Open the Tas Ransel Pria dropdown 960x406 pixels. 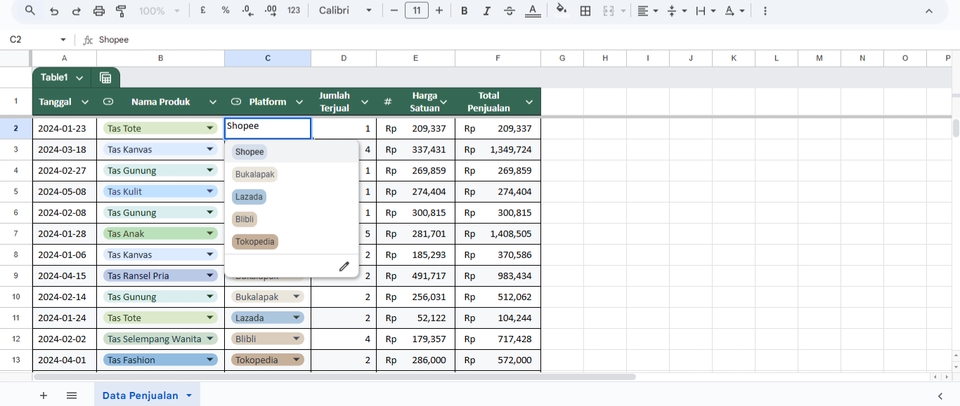click(210, 276)
